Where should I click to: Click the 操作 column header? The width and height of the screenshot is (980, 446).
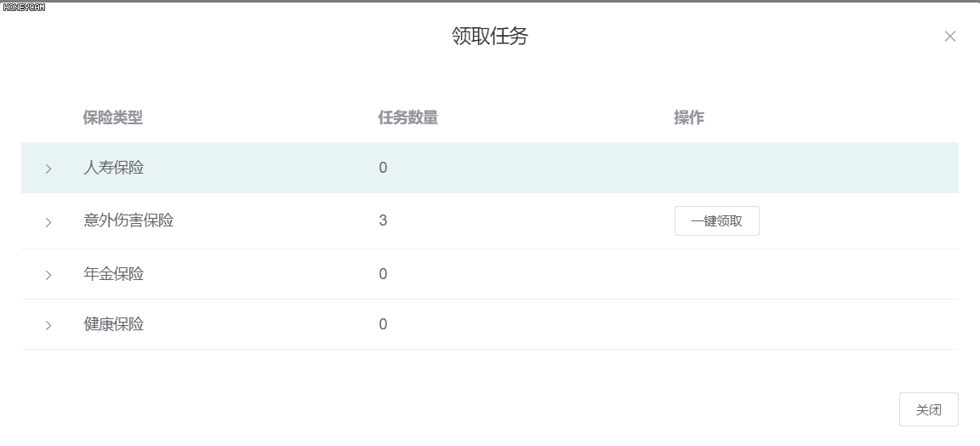[x=689, y=117]
